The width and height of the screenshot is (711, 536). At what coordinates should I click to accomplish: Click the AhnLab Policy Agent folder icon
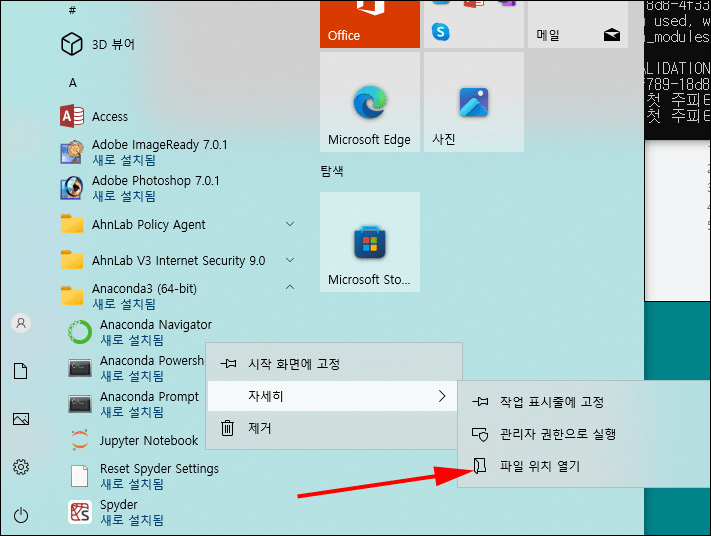point(72,224)
